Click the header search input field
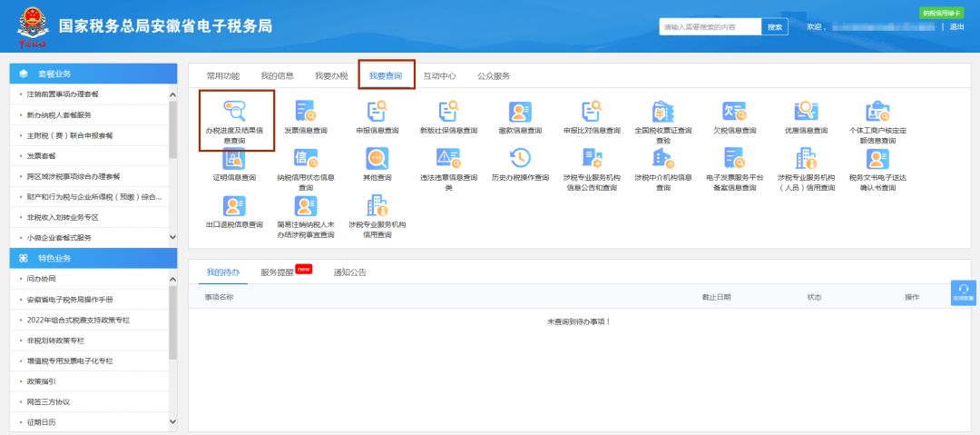Viewport: 980px width, 435px height. pos(710,27)
